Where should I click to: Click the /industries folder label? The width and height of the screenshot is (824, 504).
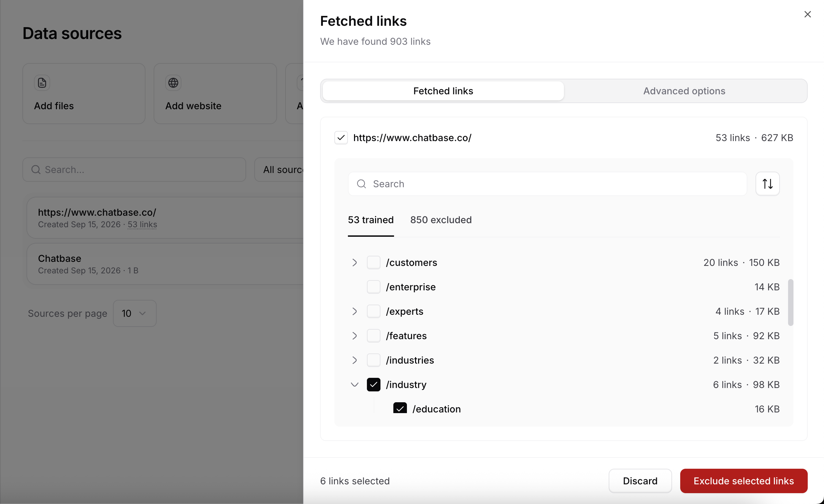[x=410, y=360]
